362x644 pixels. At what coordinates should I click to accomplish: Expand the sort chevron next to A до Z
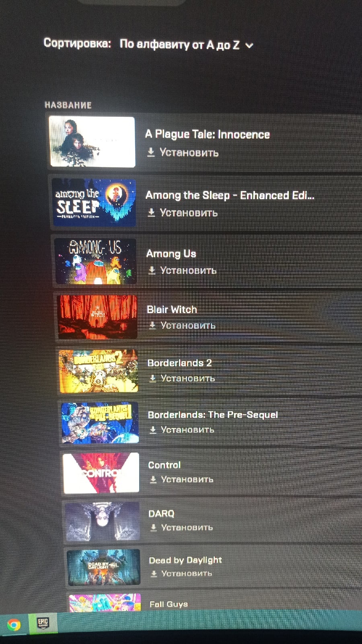(249, 45)
